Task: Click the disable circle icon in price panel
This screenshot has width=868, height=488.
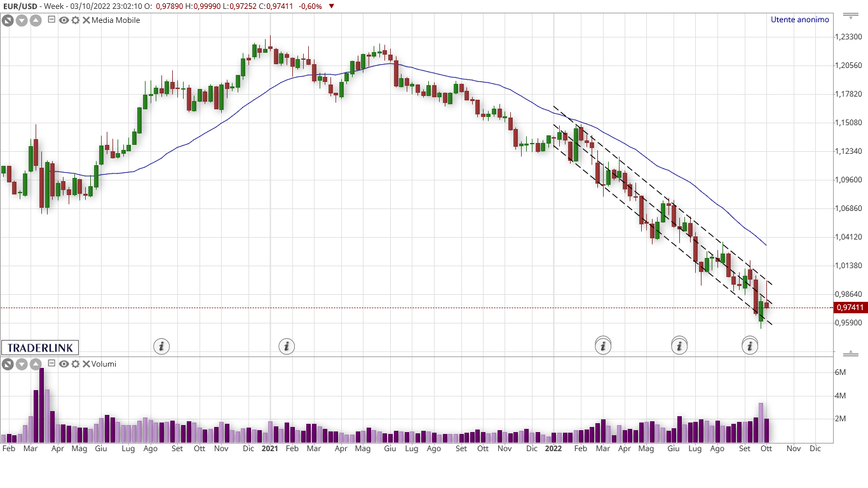Action: [8, 20]
